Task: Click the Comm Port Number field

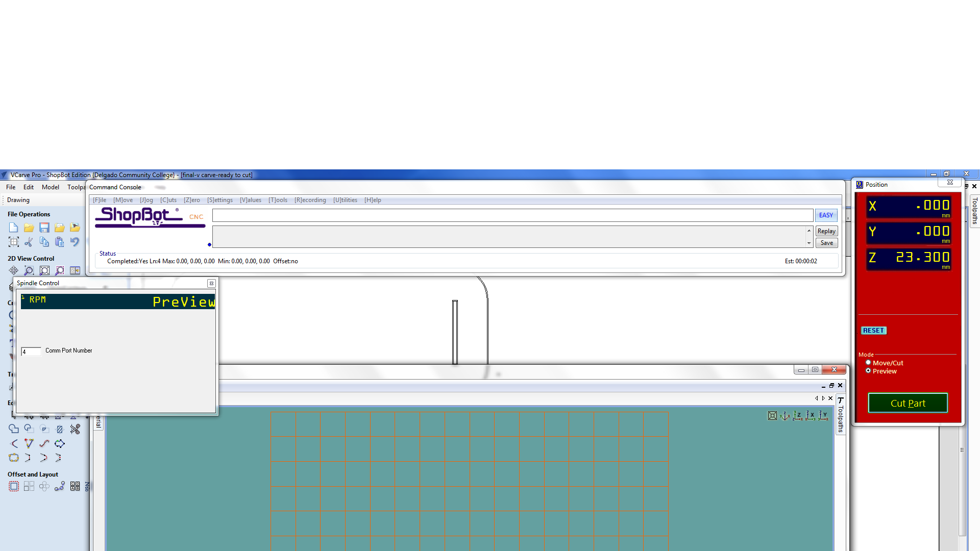Action: pyautogui.click(x=31, y=352)
